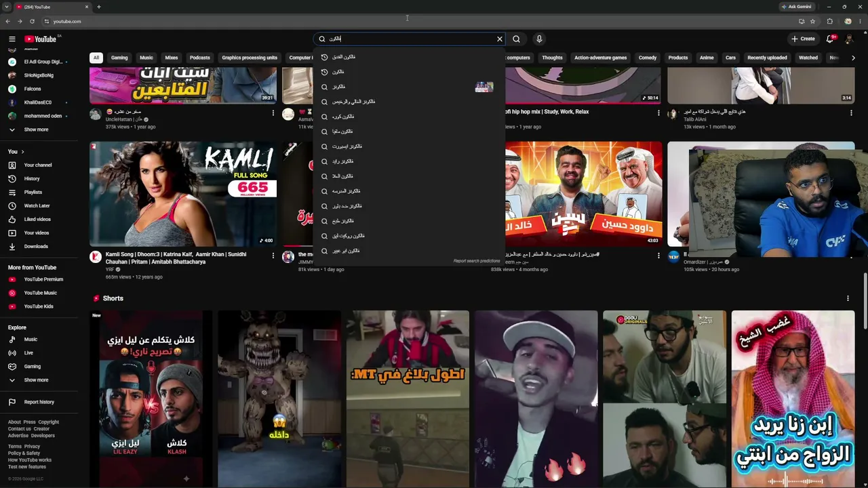Open the Chrome tab search dropdown
The image size is (868, 488).
tap(6, 7)
